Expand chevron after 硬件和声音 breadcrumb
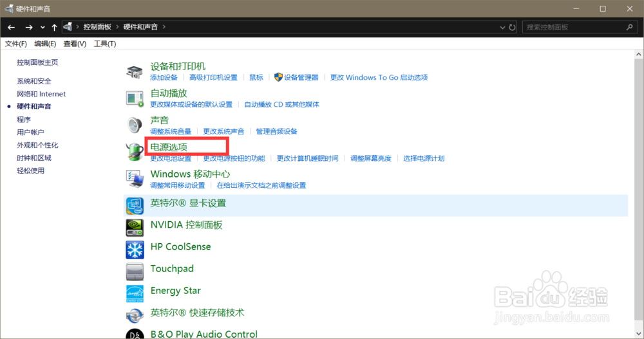The image size is (644, 339). 164,26
